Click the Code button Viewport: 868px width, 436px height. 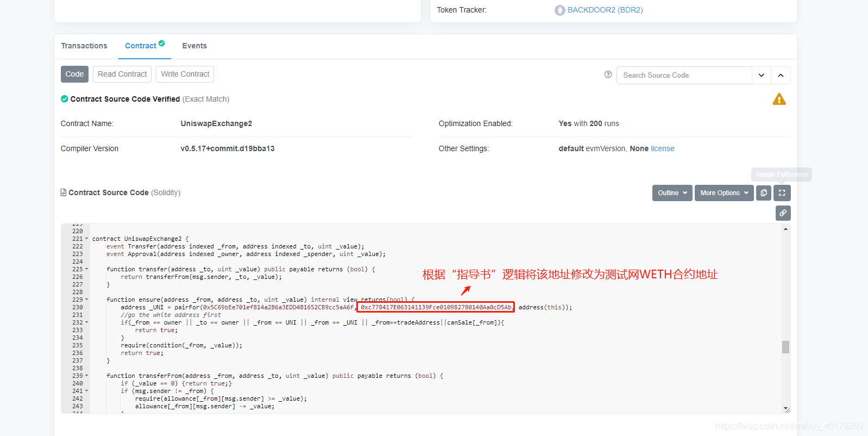coord(74,74)
